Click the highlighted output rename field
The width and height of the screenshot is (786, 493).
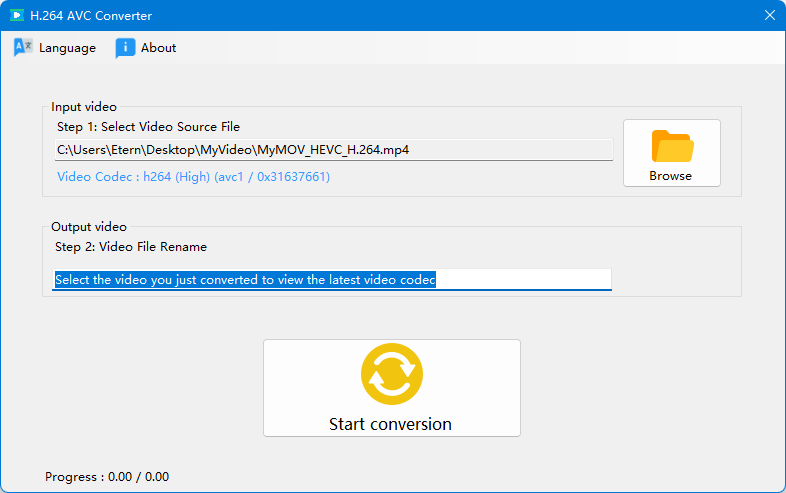(x=332, y=279)
